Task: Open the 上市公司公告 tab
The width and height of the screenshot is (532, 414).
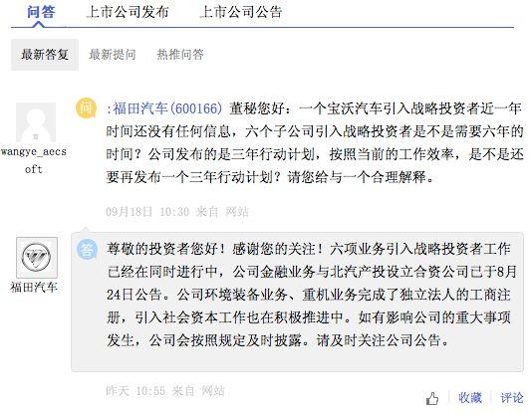Action: 241,12
